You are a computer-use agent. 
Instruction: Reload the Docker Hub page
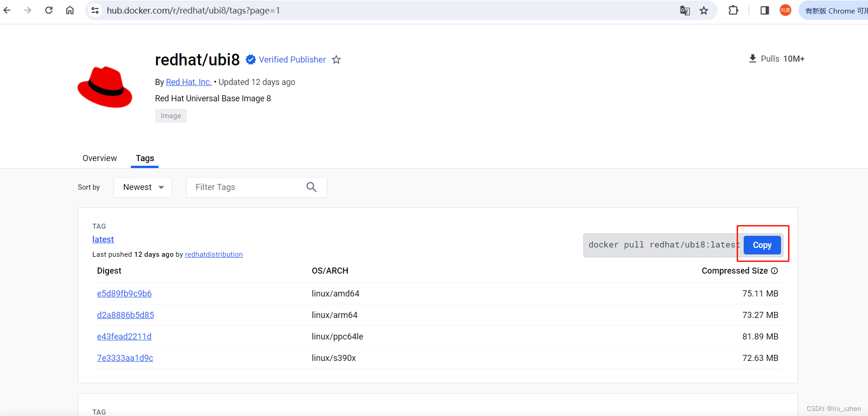coord(49,10)
